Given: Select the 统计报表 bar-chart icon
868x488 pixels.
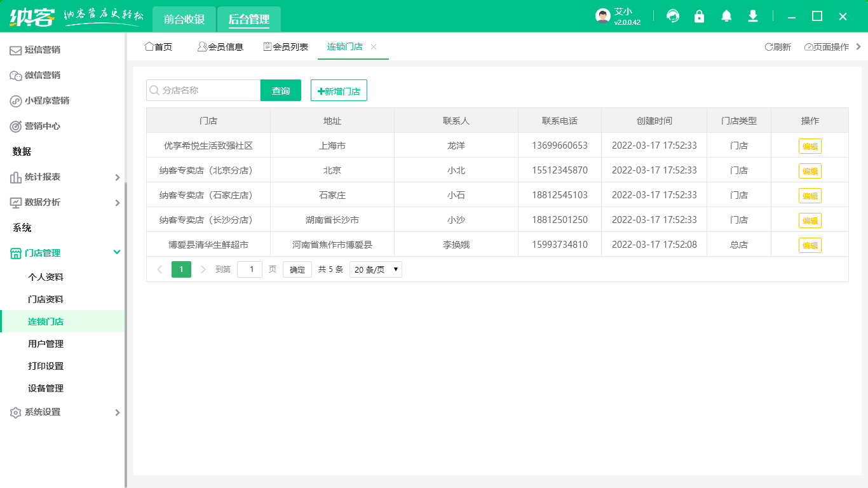Looking at the screenshot, I should click(x=15, y=177).
